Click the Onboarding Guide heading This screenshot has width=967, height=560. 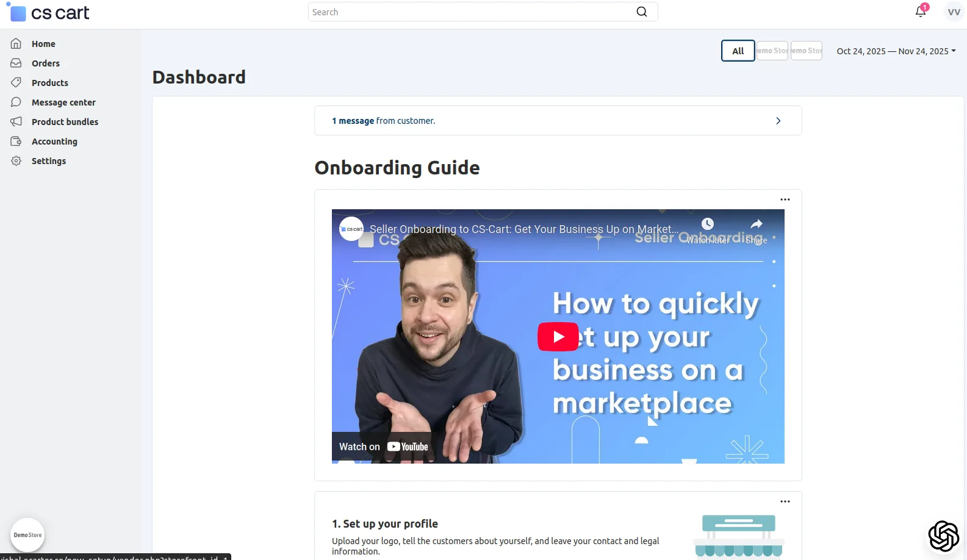397,168
